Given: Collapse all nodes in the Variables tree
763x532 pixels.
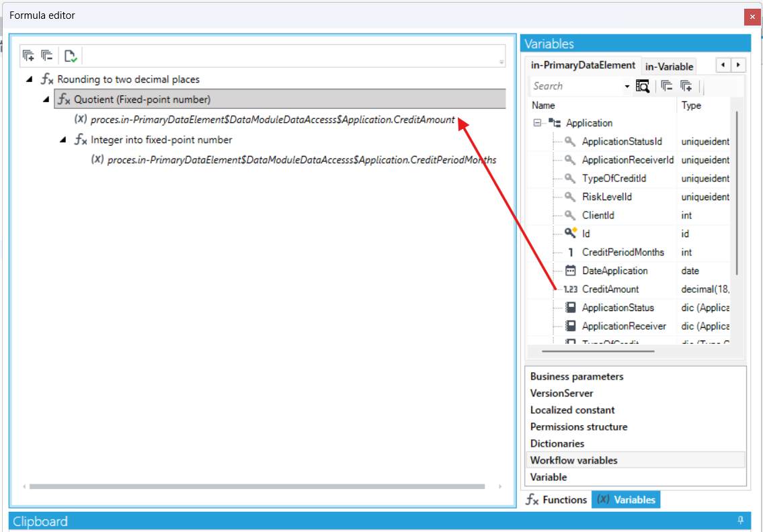Looking at the screenshot, I should pos(667,86).
